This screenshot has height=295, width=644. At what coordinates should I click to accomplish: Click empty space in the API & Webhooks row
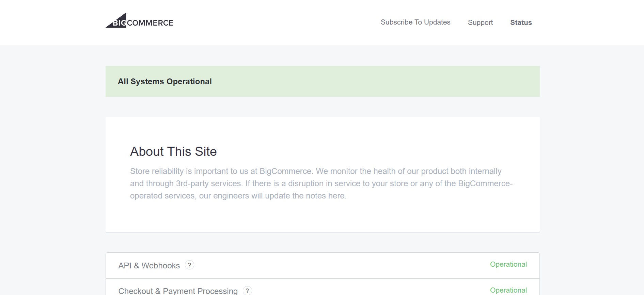point(341,266)
